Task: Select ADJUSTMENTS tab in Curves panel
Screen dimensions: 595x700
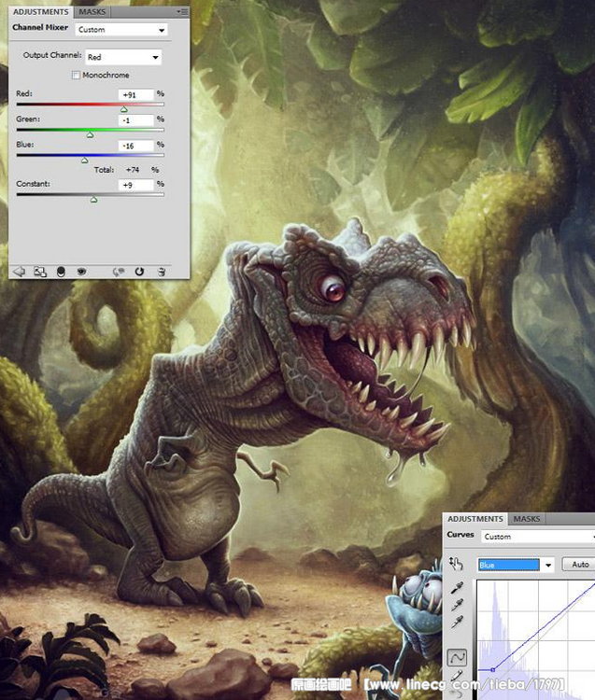Action: click(x=475, y=519)
